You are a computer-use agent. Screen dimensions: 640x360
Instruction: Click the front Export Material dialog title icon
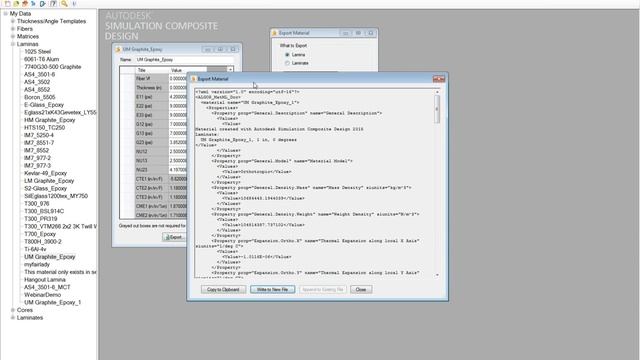click(193, 79)
